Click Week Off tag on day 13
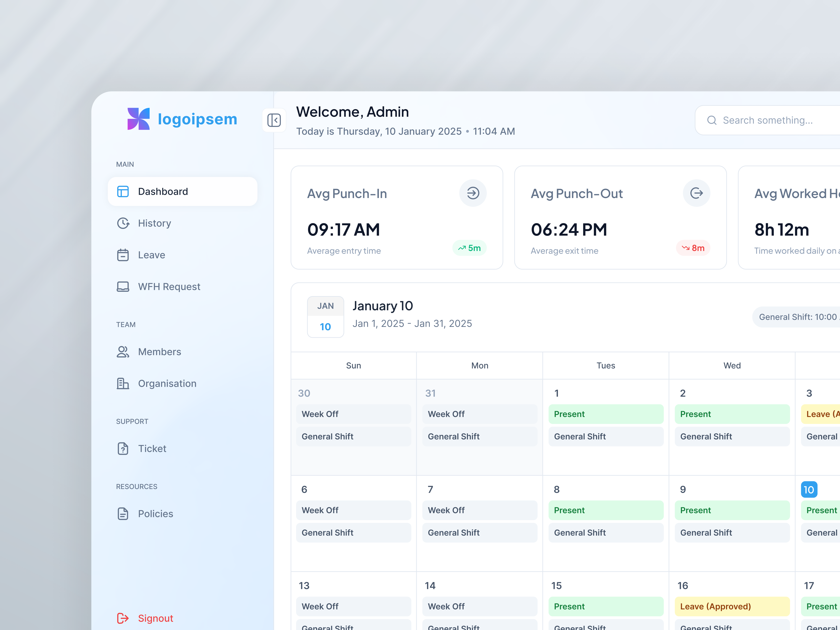This screenshot has width=840, height=630. [354, 607]
